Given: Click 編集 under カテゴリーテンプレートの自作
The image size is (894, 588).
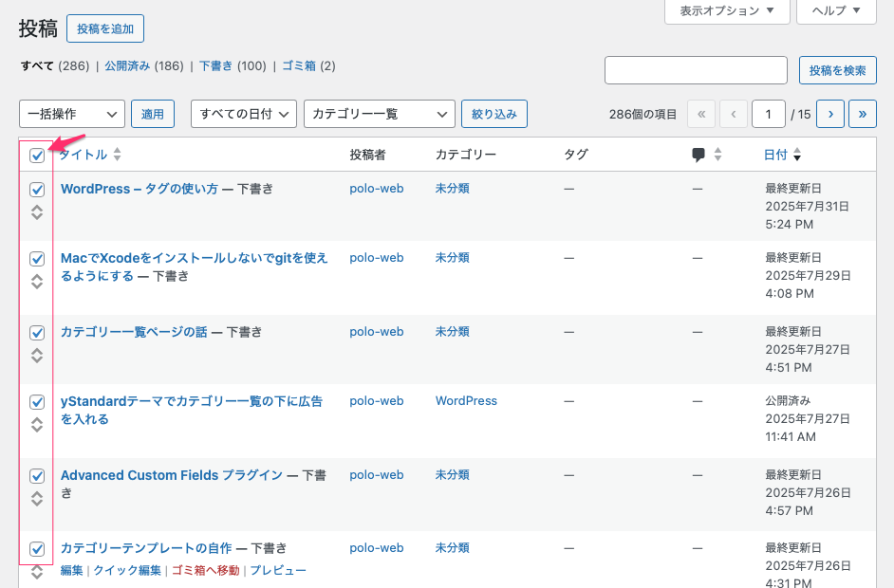Looking at the screenshot, I should (x=72, y=570).
